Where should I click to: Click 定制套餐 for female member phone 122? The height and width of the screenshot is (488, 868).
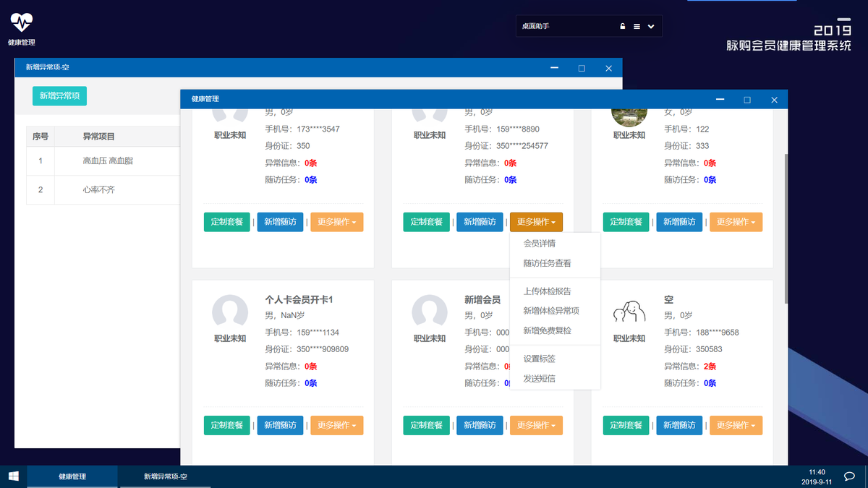[x=626, y=222]
